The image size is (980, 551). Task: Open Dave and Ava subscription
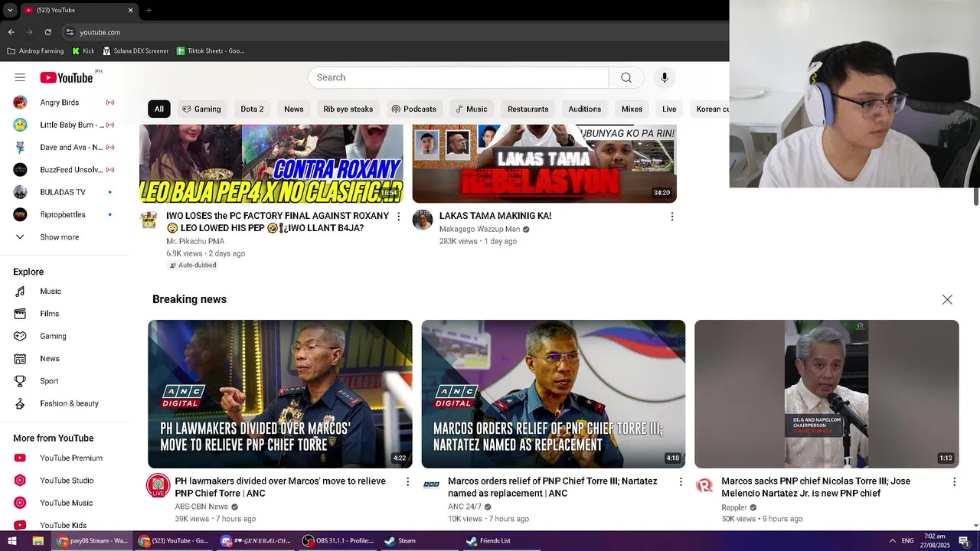(64, 147)
